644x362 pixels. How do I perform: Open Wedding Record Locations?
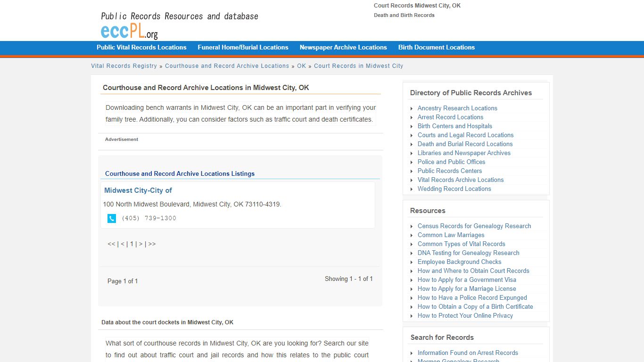(454, 189)
